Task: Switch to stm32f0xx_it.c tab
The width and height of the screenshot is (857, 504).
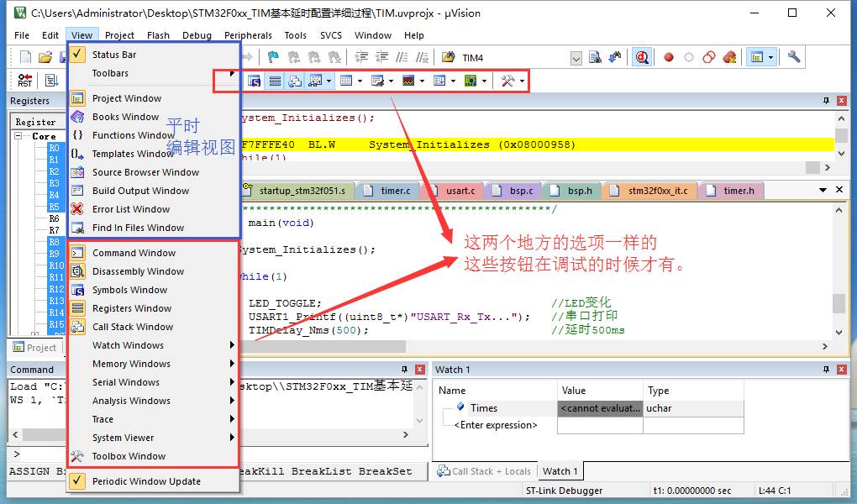Action: tap(650, 190)
